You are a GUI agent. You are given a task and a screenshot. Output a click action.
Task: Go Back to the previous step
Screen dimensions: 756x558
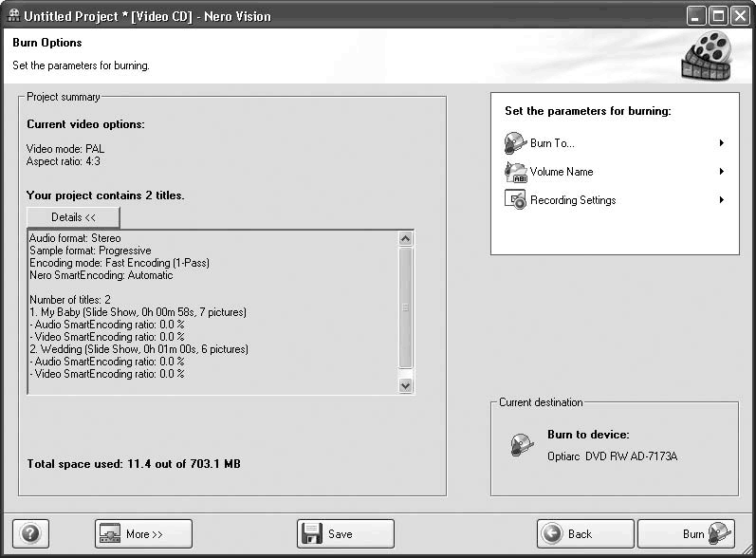coord(584,533)
